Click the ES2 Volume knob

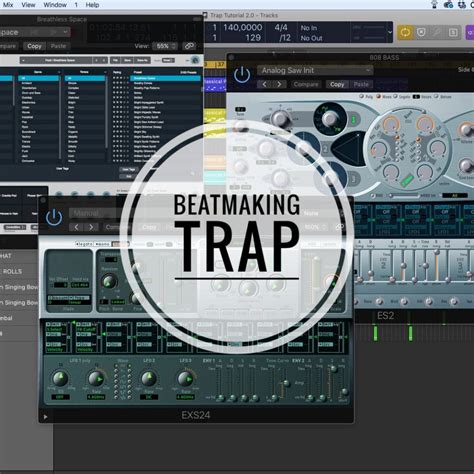tap(466, 129)
